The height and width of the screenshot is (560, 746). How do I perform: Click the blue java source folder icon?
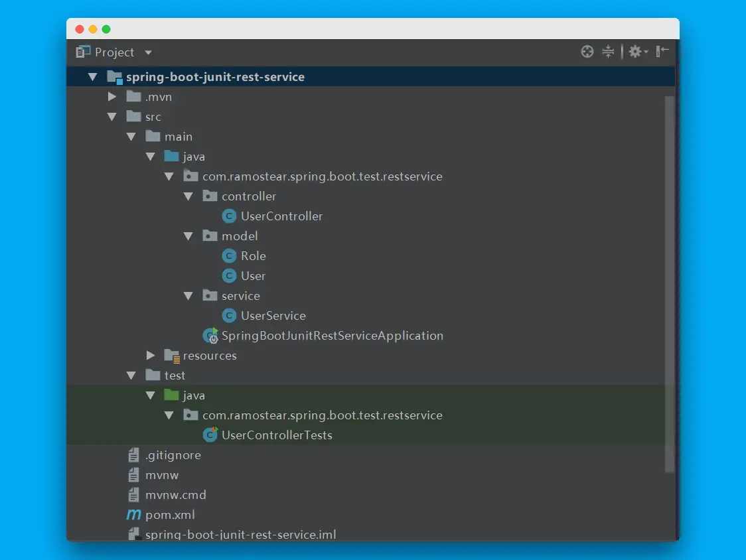[x=171, y=156]
